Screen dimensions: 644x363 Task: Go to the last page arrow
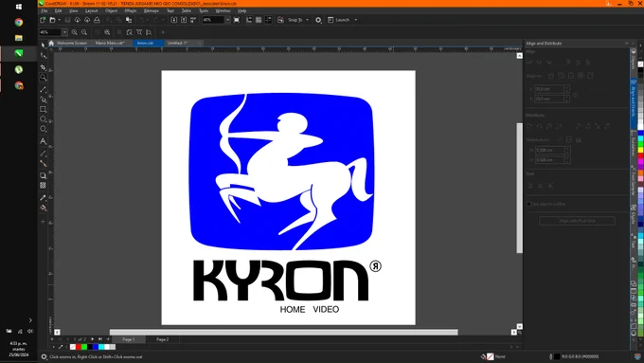pyautogui.click(x=99, y=339)
